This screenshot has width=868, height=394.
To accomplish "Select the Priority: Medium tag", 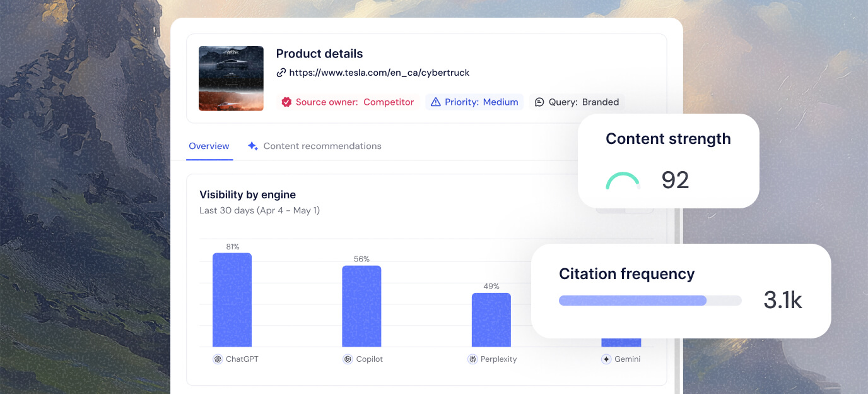I will [x=474, y=102].
